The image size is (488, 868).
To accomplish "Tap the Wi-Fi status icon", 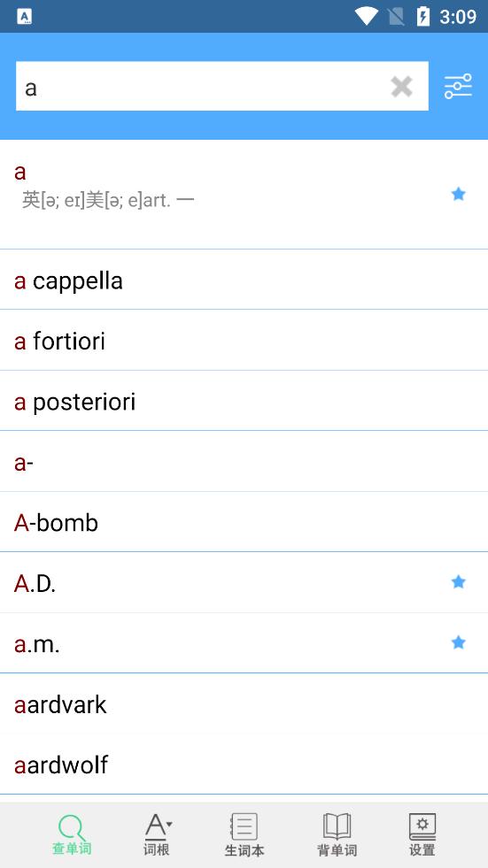I will click(x=366, y=16).
